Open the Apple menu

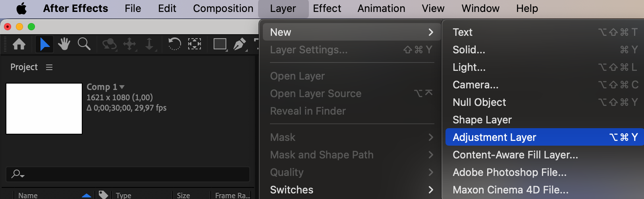point(21,8)
